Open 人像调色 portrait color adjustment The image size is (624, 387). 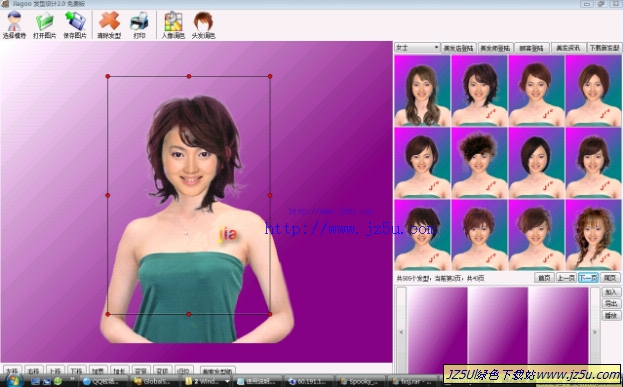(173, 25)
